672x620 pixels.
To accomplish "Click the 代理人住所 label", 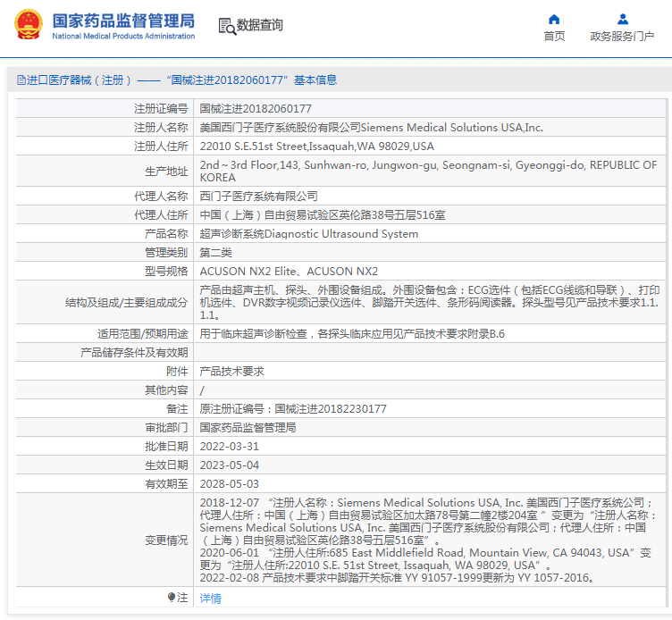I will [161, 215].
